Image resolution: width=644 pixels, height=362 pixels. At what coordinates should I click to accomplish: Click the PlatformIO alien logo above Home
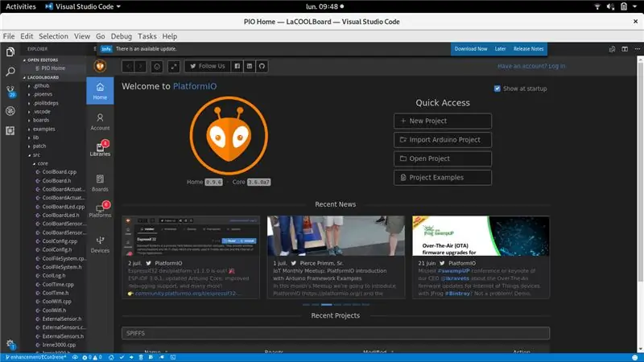click(100, 66)
